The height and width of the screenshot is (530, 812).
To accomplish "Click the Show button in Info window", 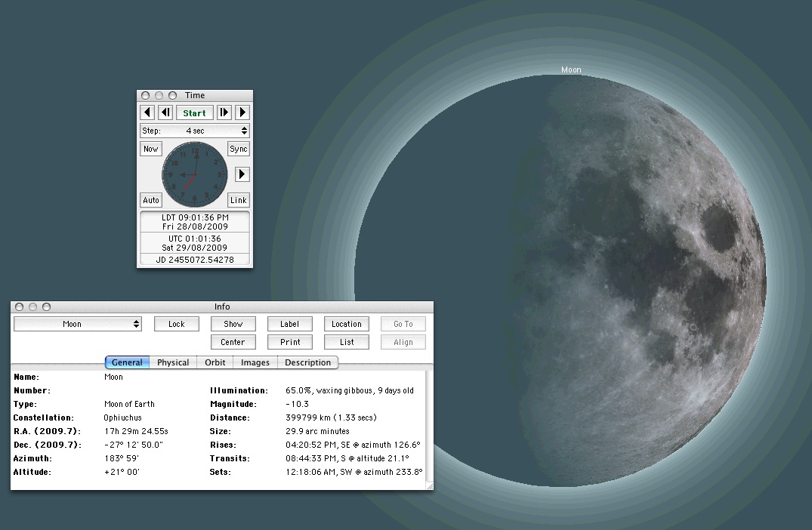I will click(233, 324).
